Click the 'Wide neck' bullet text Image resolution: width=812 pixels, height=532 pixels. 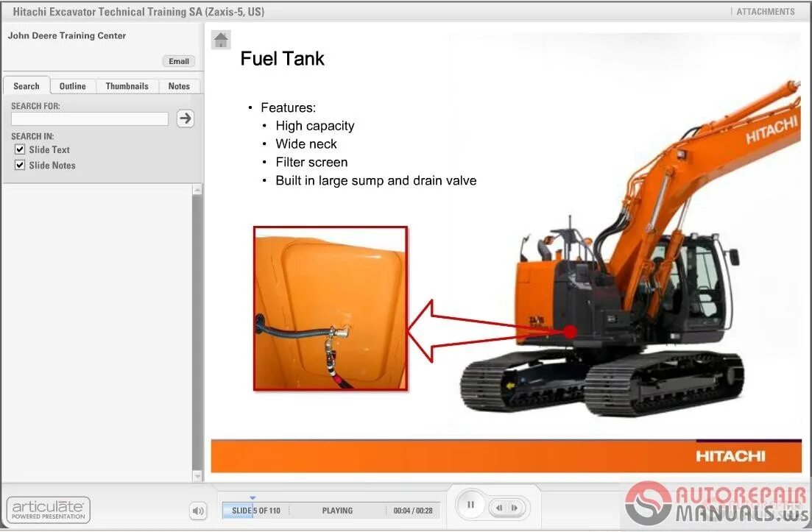[x=306, y=144]
